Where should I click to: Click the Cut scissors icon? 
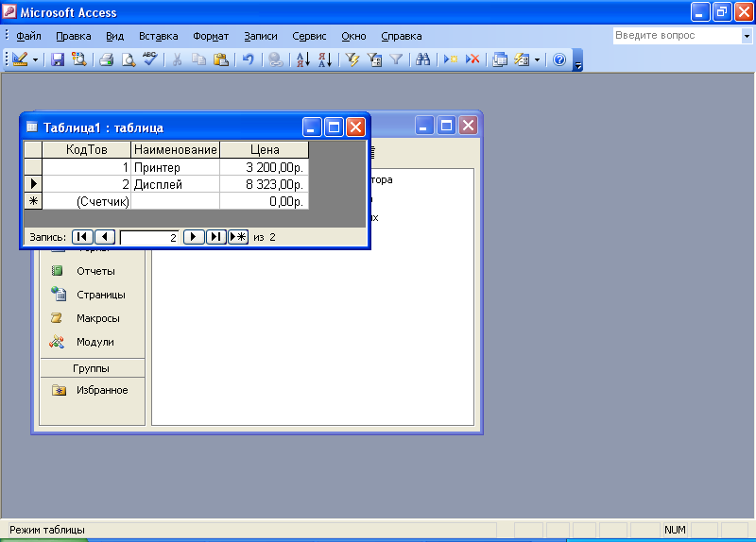[x=177, y=59]
